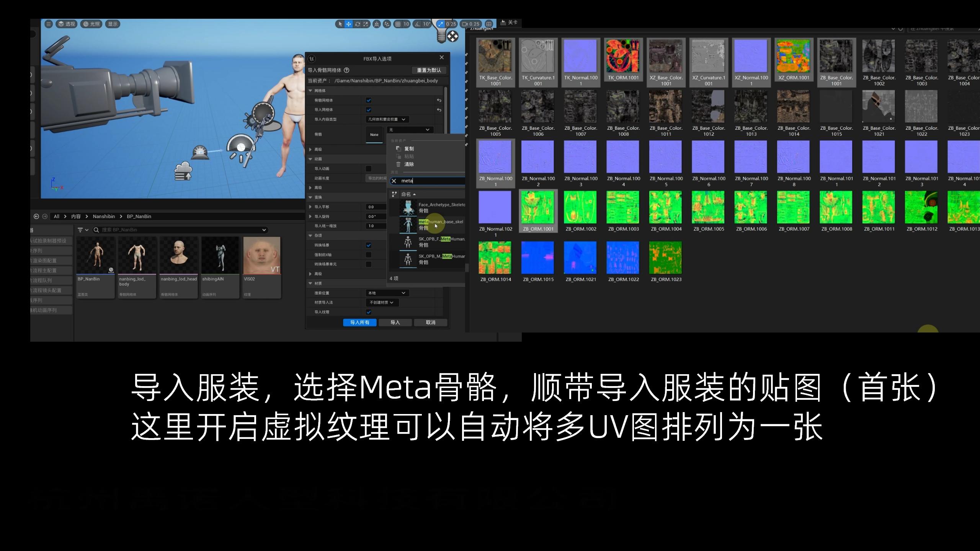Click the 内容 breadcrumb
Viewport: 980px width, 551px height.
tap(76, 216)
